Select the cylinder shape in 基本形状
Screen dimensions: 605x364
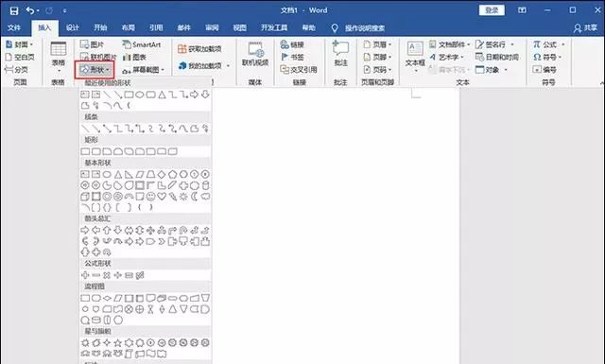(206, 185)
